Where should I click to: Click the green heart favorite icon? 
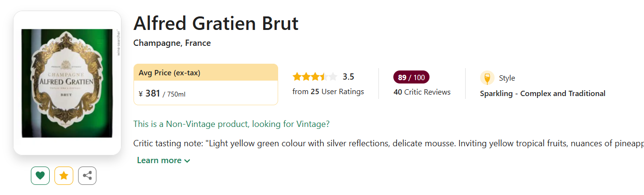40,176
